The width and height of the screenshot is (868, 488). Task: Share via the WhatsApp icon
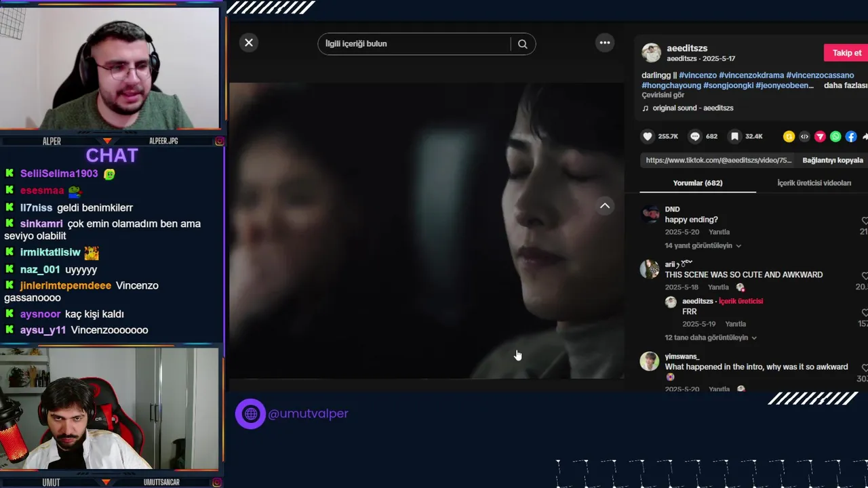[x=835, y=136]
